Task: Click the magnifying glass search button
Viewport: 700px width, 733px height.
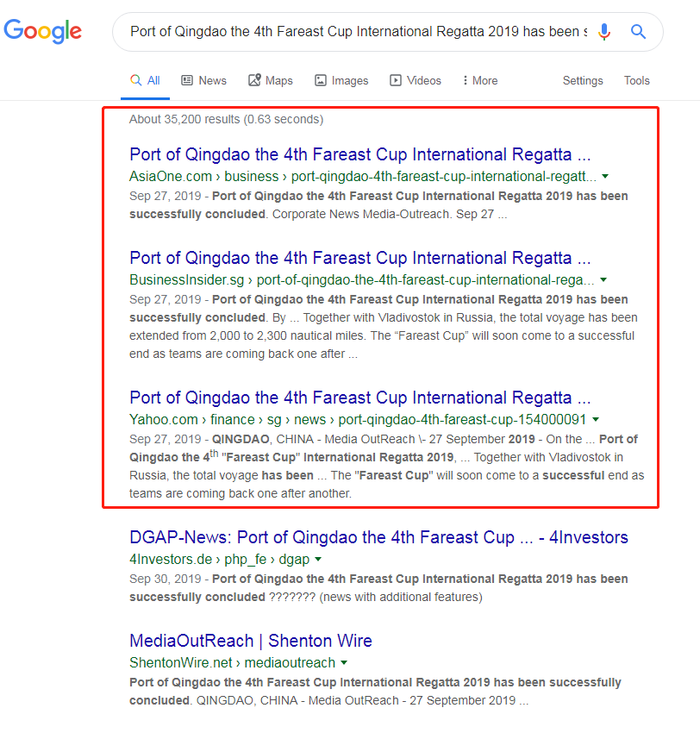Action: (638, 32)
